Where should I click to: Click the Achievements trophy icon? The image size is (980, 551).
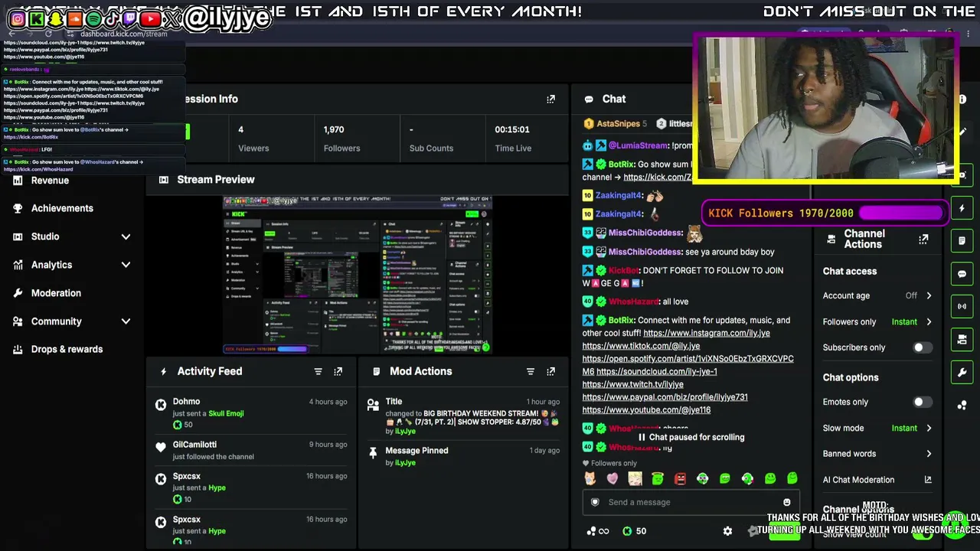(x=18, y=208)
